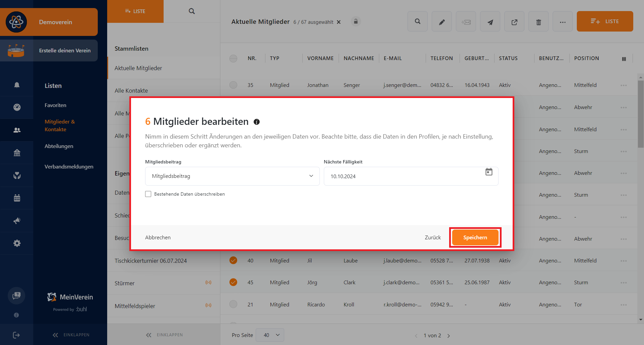This screenshot has width=644, height=345.
Task: Click broadcast icon next to Mittelfeldspieler list
Action: (208, 305)
